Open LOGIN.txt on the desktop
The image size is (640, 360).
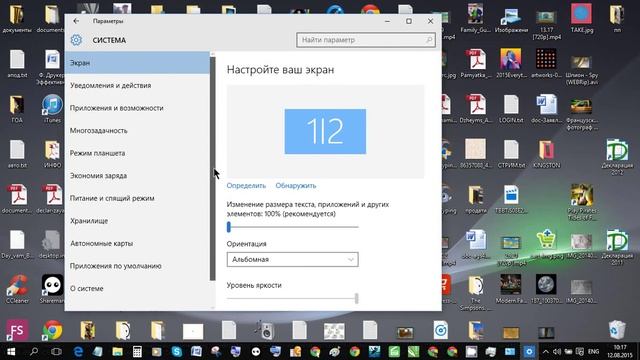[x=511, y=109]
